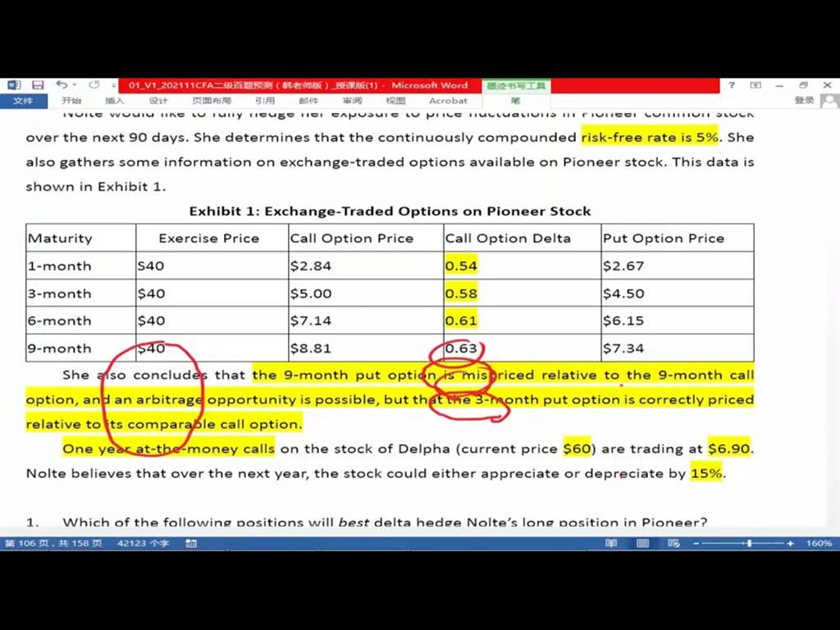Click the Word application icon in title bar
The image size is (840, 630).
click(14, 85)
